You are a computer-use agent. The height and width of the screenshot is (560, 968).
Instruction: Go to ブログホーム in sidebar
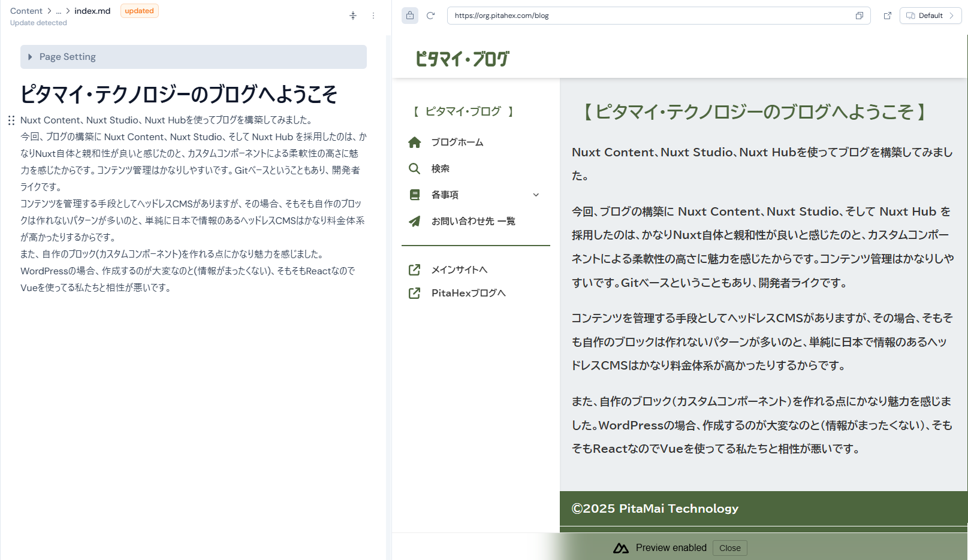[457, 143]
